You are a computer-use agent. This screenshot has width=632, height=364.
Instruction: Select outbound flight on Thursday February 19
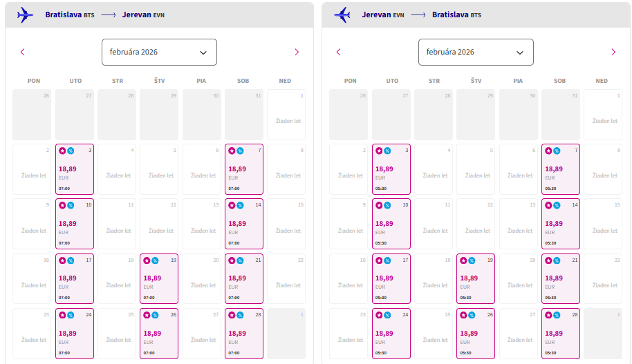click(x=159, y=279)
